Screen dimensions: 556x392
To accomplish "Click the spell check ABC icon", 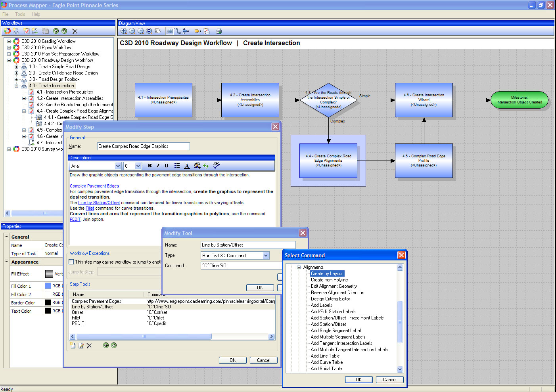I will coord(216,165).
